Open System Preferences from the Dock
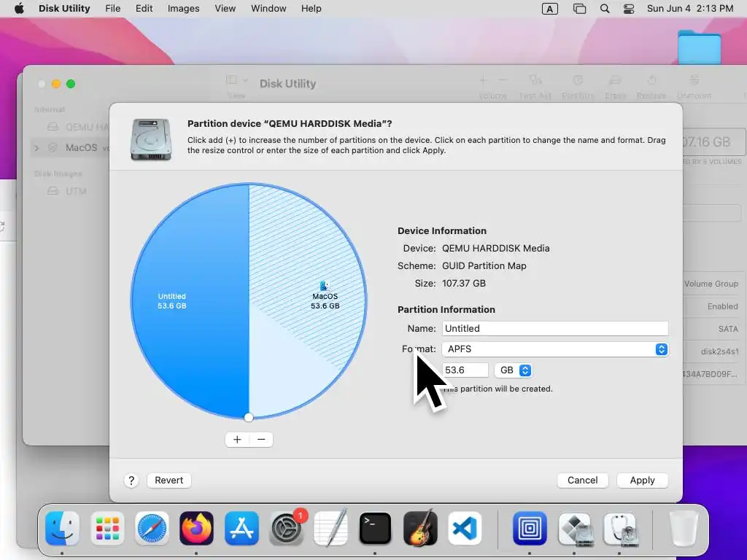Image resolution: width=747 pixels, height=560 pixels. point(287,528)
